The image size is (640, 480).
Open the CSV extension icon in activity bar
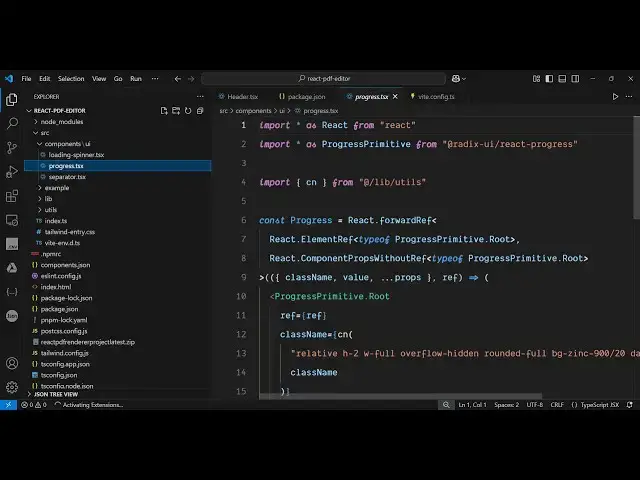12,244
